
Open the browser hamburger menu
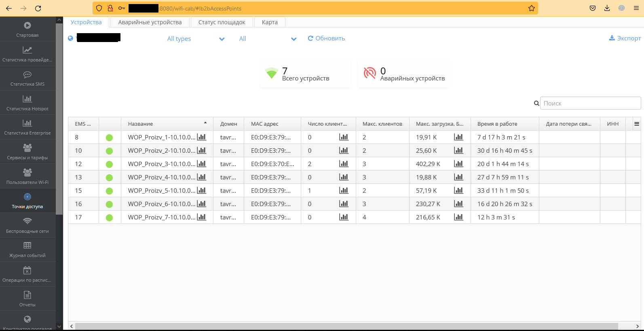coord(636,8)
